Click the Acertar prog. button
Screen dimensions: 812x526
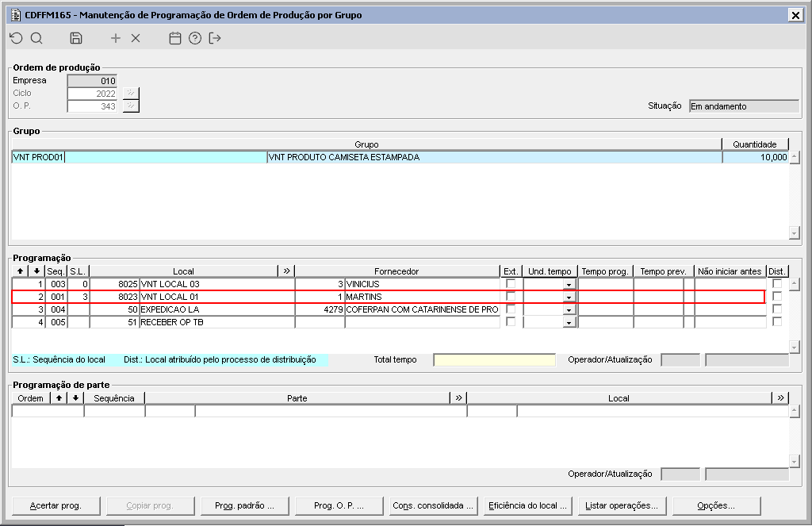point(56,506)
